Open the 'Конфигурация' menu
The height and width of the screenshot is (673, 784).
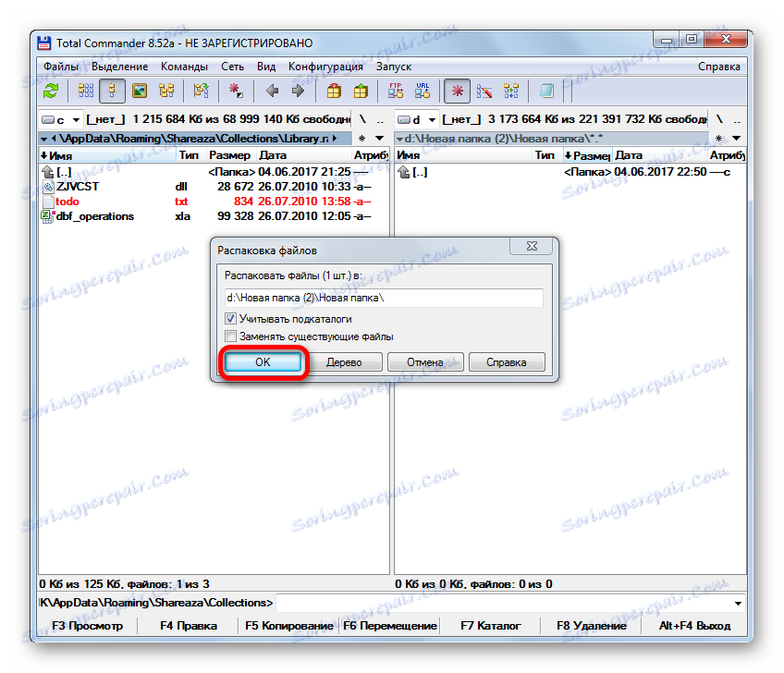(x=325, y=67)
